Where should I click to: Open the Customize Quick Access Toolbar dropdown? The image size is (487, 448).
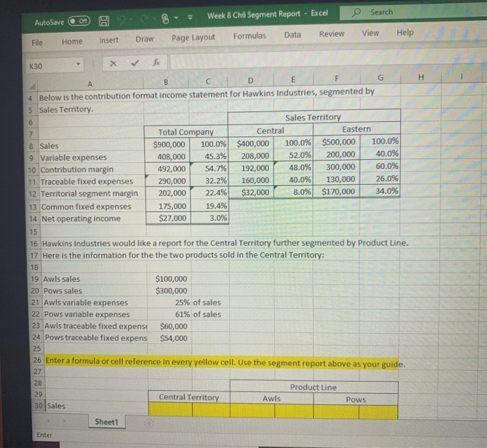pyautogui.click(x=190, y=17)
